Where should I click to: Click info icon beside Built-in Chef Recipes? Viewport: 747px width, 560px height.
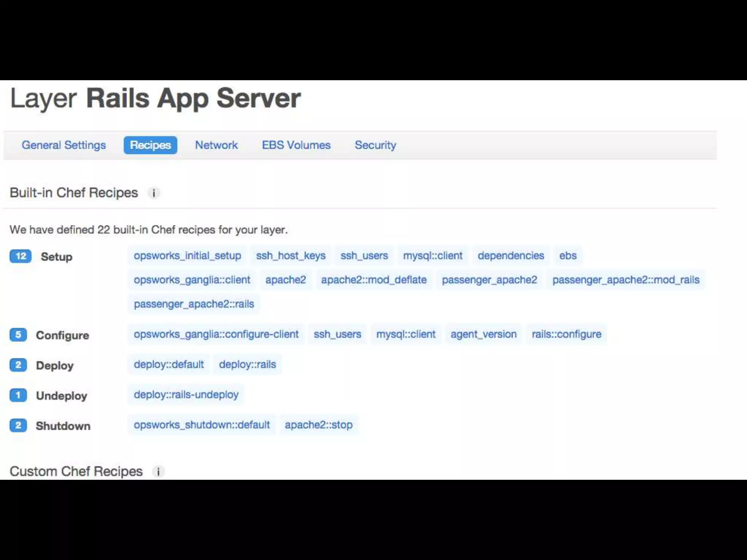point(154,193)
